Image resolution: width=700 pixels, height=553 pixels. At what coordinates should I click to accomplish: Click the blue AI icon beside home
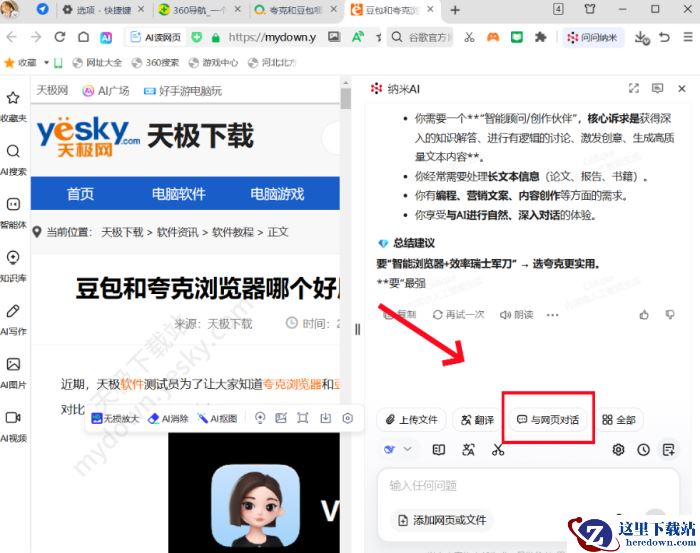coord(106,37)
